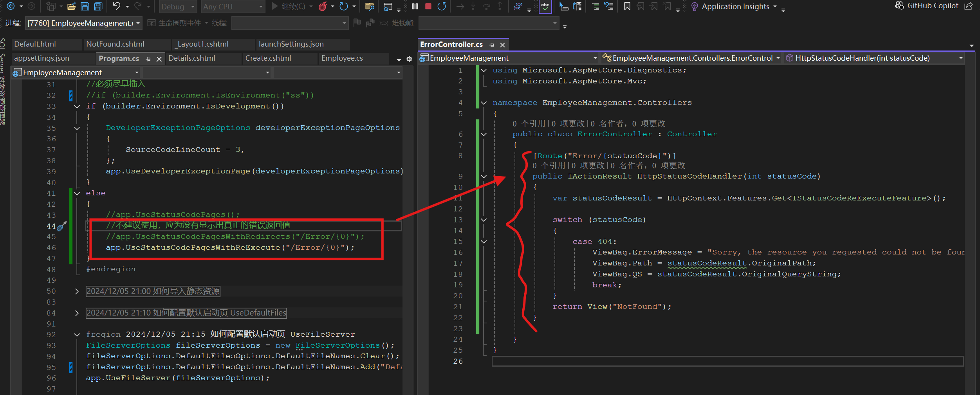This screenshot has height=395, width=980.
Task: Collapse the case 404 block at line 15
Action: click(x=484, y=242)
